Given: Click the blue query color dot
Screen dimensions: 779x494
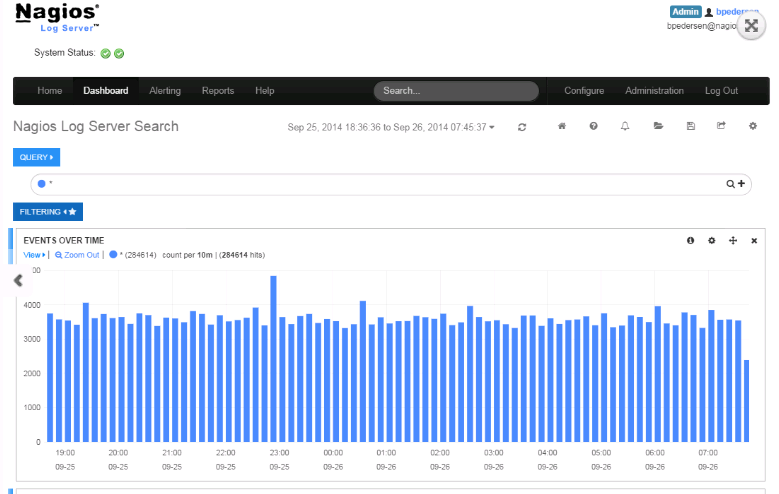Looking at the screenshot, I should point(42,184).
